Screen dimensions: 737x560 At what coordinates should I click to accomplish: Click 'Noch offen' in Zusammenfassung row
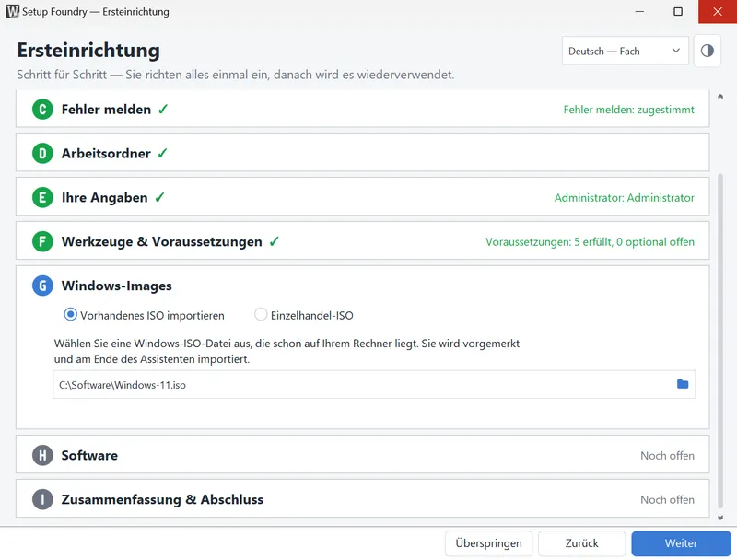(x=667, y=500)
